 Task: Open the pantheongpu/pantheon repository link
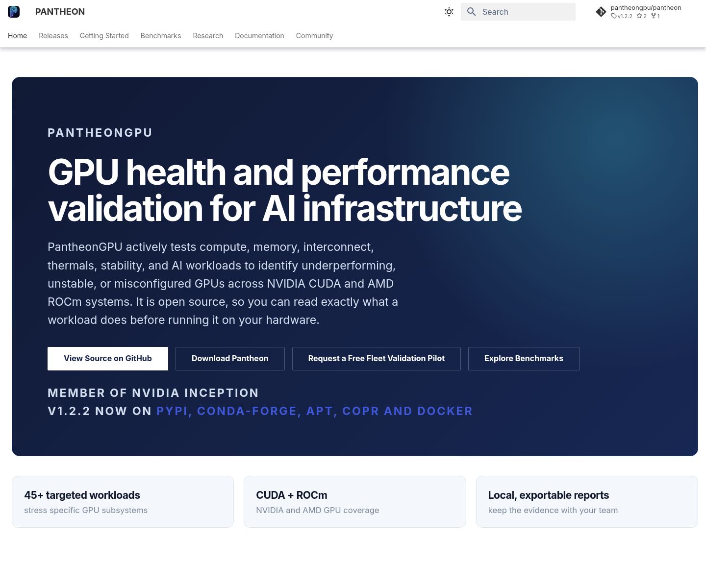click(x=646, y=8)
